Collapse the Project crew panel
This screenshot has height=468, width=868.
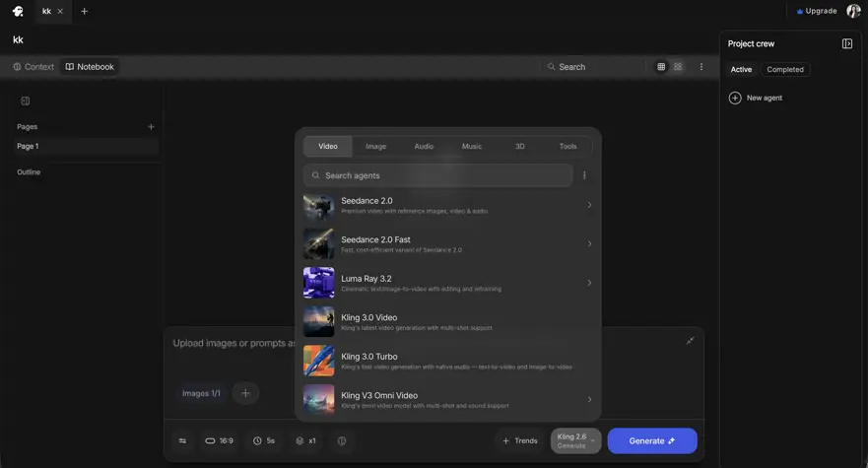(847, 43)
